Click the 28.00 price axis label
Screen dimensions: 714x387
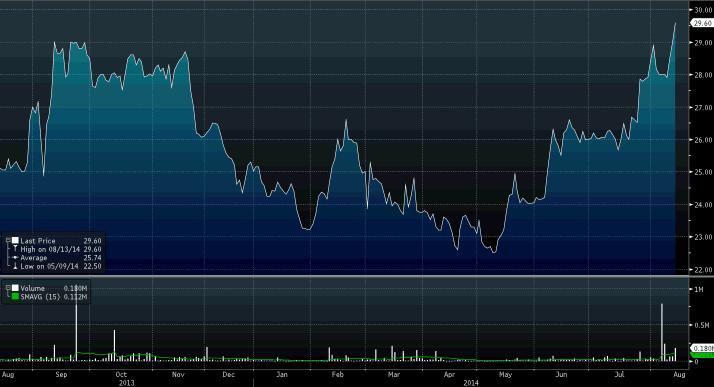[x=704, y=75]
